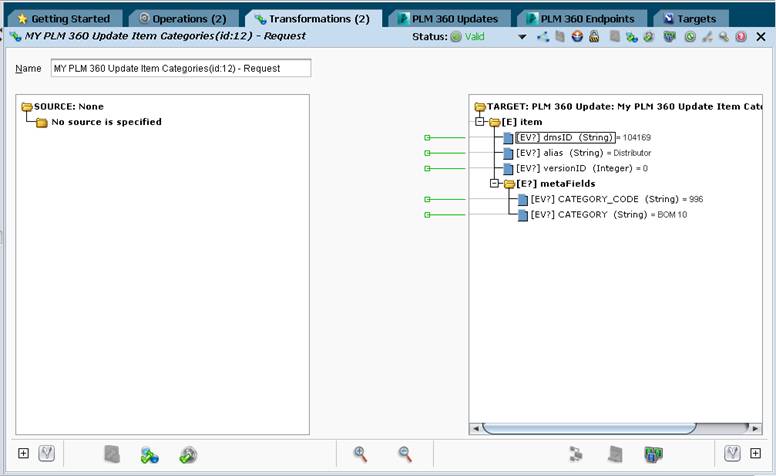The width and height of the screenshot is (776, 476).
Task: Click the zoom out magnifier icon
Action: tap(405, 454)
